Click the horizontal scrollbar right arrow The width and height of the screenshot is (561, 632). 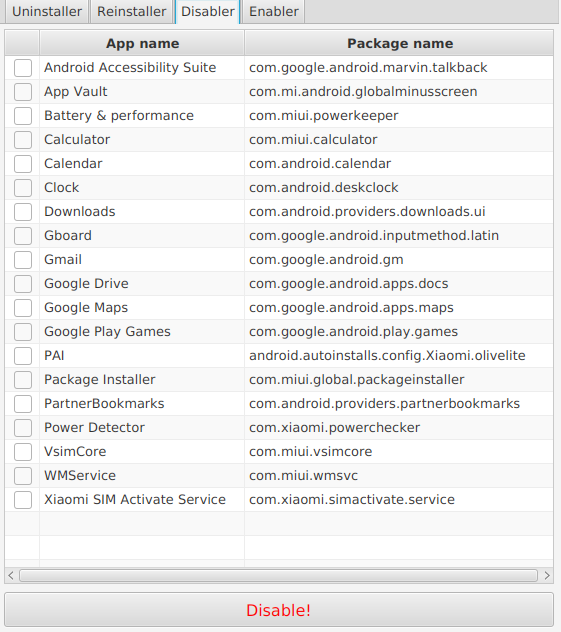(547, 575)
